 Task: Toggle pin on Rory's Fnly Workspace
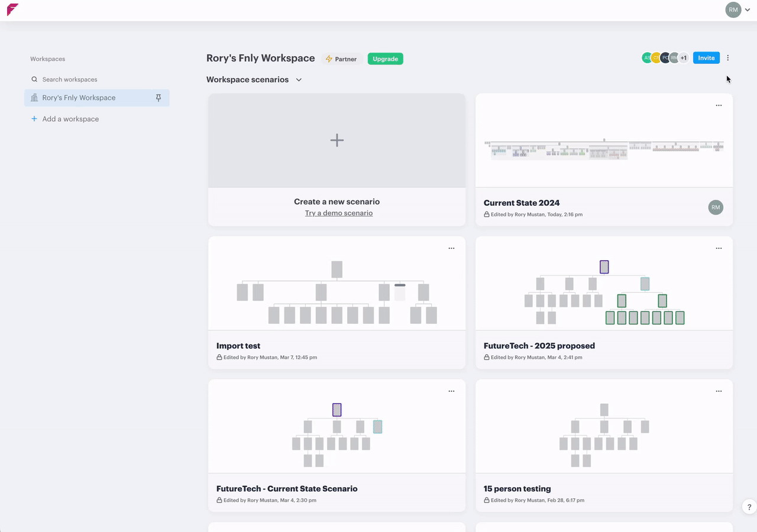[x=158, y=98]
